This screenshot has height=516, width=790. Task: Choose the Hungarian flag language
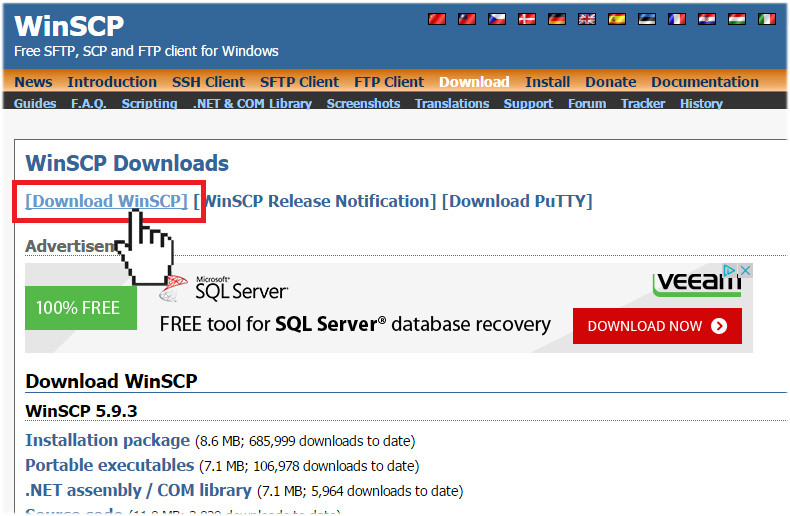point(737,19)
